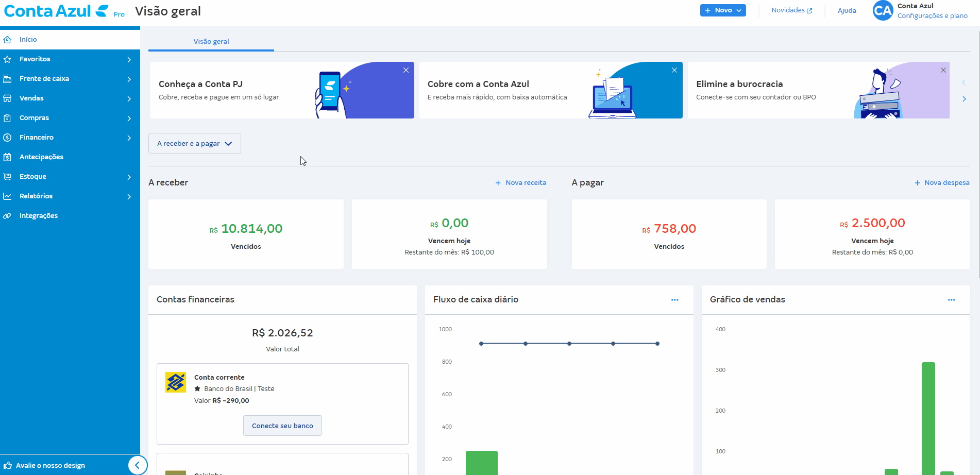Close the Elimine a burocracia banner

pos(943,70)
